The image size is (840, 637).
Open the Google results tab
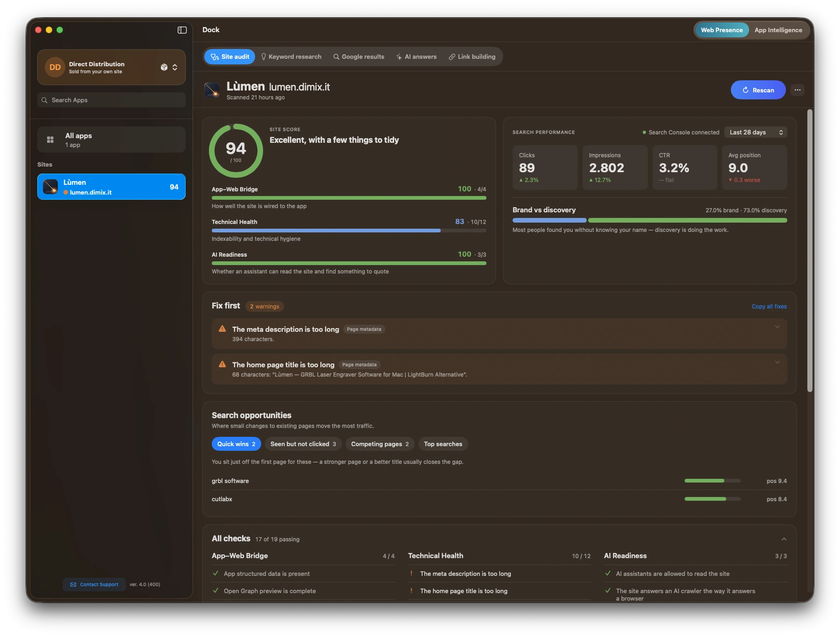[359, 56]
